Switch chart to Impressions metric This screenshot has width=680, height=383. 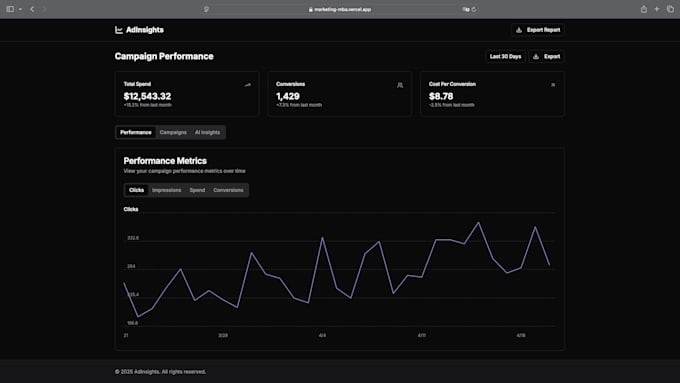tap(167, 190)
